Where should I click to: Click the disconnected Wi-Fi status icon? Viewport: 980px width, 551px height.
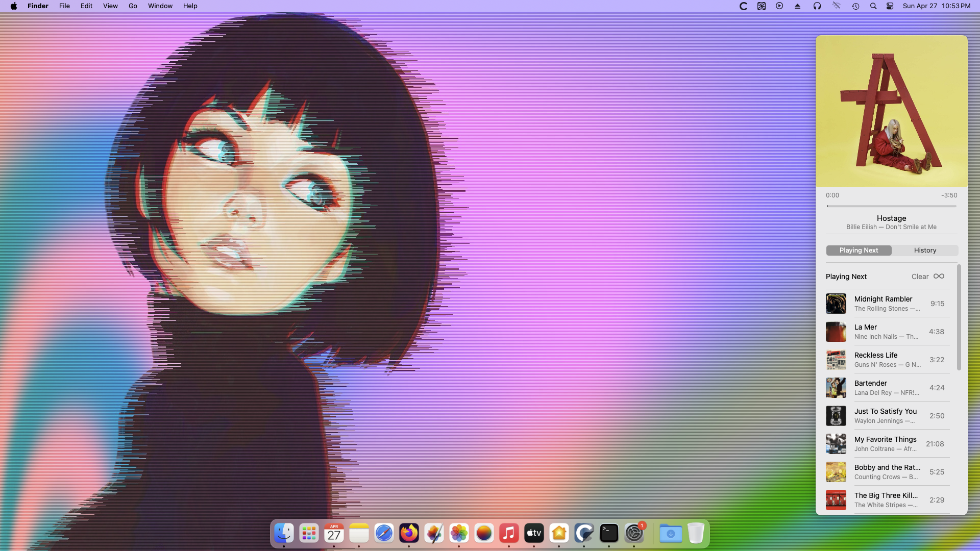point(836,6)
